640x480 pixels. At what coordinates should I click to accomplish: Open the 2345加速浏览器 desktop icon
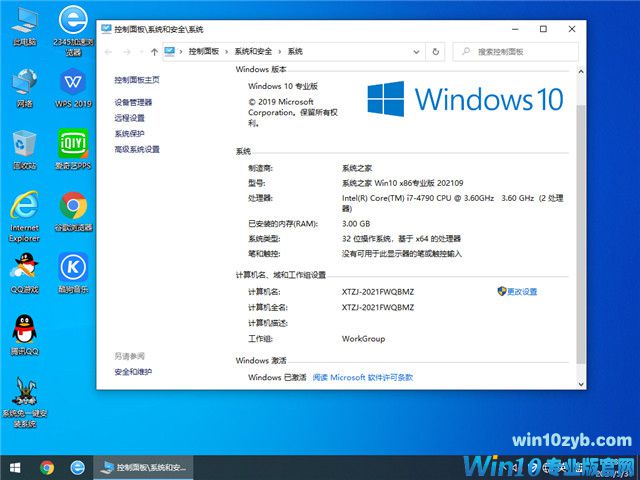[x=73, y=31]
